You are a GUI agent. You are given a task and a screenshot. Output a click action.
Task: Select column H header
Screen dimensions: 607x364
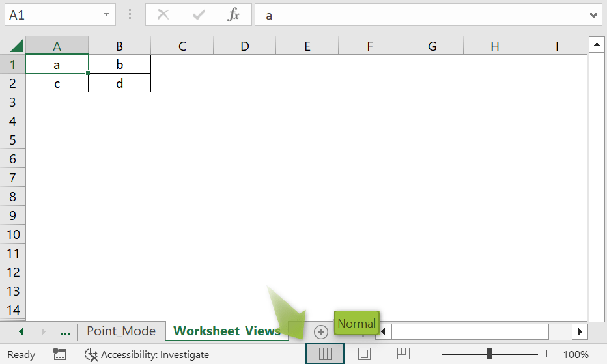point(495,46)
